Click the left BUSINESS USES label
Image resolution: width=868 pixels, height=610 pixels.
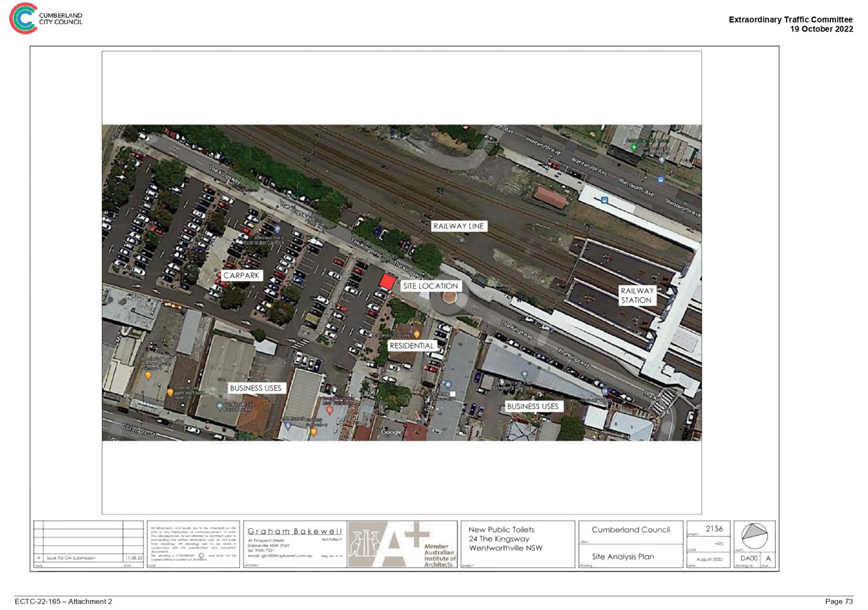[x=256, y=388]
